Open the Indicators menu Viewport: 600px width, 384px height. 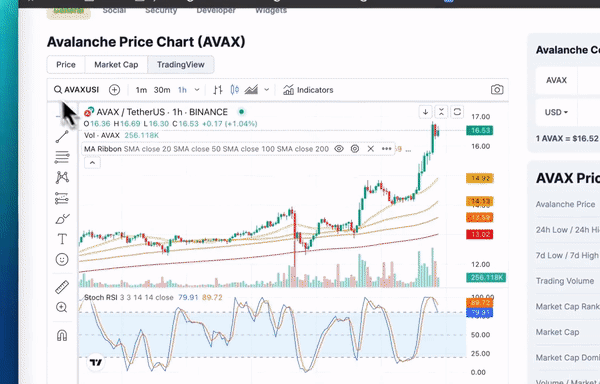(308, 90)
